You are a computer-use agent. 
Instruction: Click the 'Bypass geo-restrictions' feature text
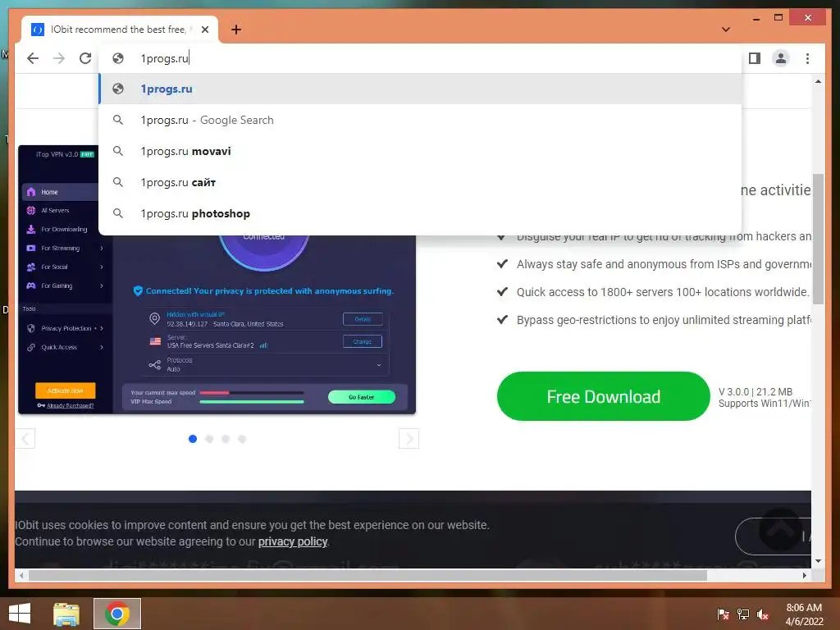click(663, 320)
